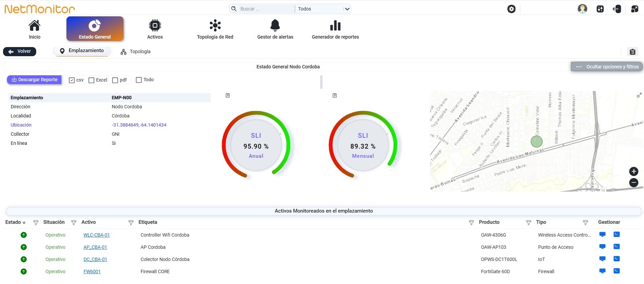Open the Gestor de alertas bell
This screenshot has width=644, height=284.
[275, 25]
